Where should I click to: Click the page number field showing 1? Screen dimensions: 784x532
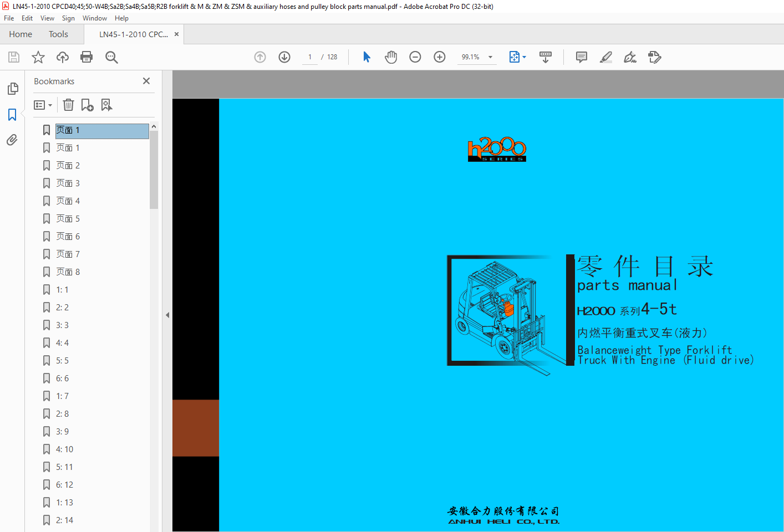pos(310,57)
